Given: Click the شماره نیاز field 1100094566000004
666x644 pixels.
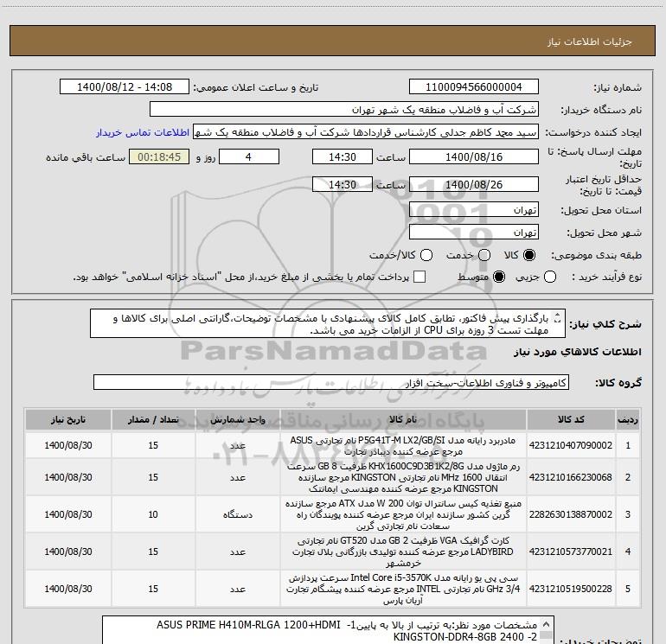Looking at the screenshot, I should click(x=474, y=87).
